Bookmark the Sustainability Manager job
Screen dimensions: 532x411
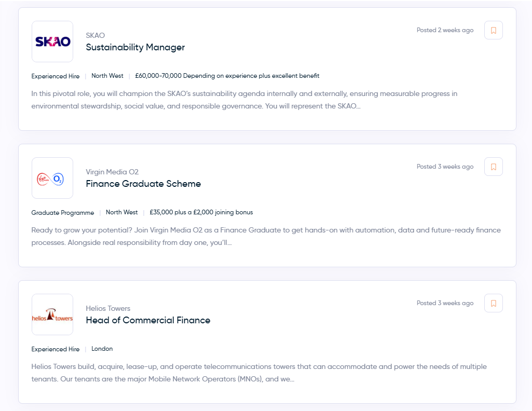tap(493, 31)
